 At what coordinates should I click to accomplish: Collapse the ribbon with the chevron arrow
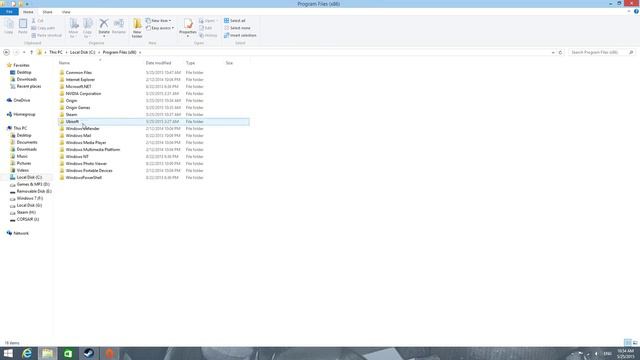click(629, 11)
